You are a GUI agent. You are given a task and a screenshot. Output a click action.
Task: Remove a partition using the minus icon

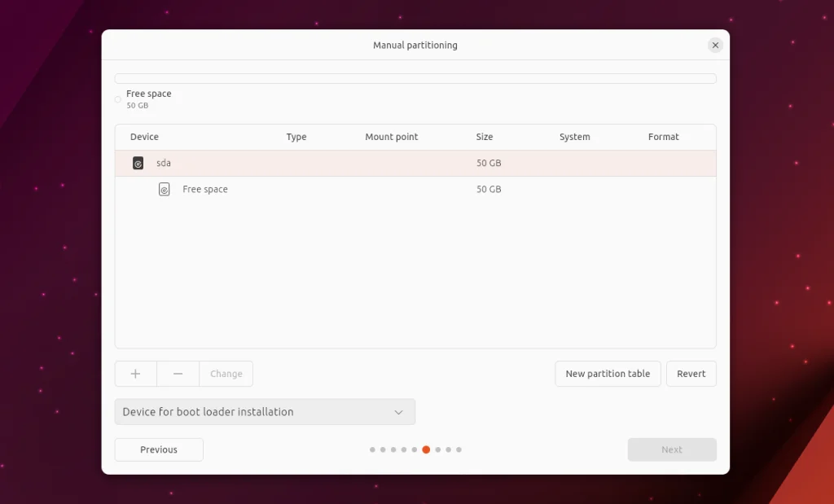coord(178,374)
